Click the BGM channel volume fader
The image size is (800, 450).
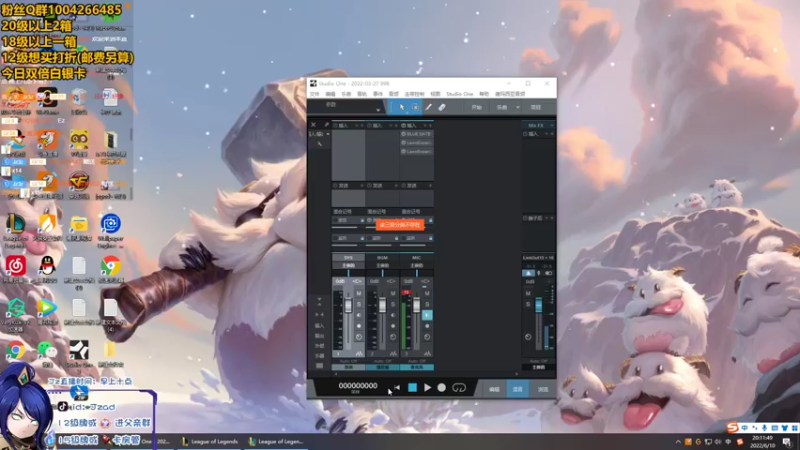coord(383,305)
